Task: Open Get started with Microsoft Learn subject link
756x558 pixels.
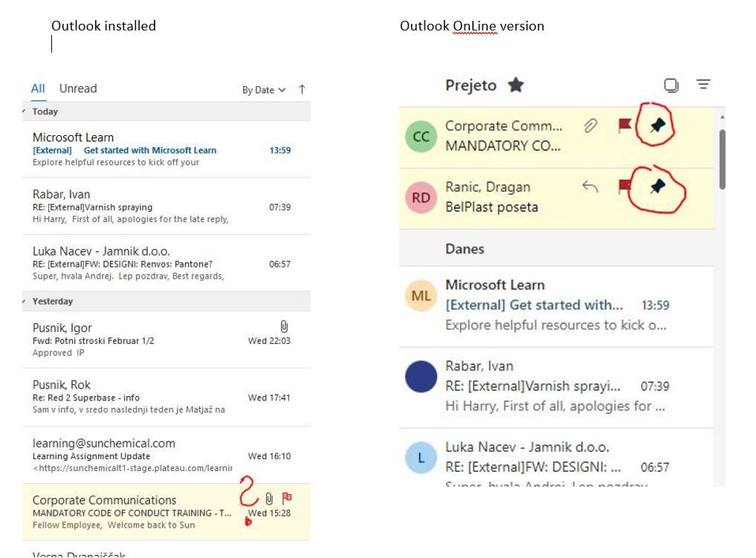Action: [150, 150]
